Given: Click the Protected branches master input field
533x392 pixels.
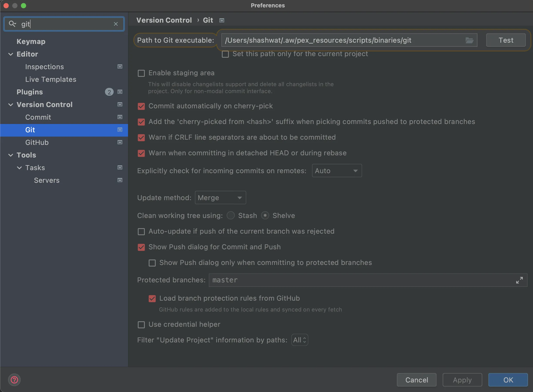Looking at the screenshot, I should (356, 280).
